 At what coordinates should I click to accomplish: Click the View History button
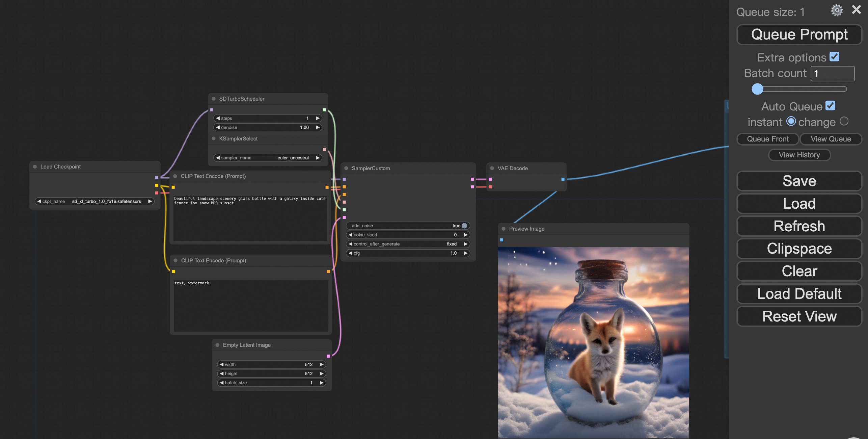799,155
